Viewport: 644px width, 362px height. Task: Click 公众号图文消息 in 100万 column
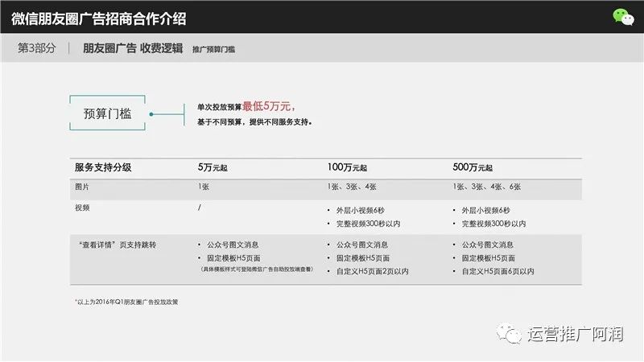tap(361, 245)
